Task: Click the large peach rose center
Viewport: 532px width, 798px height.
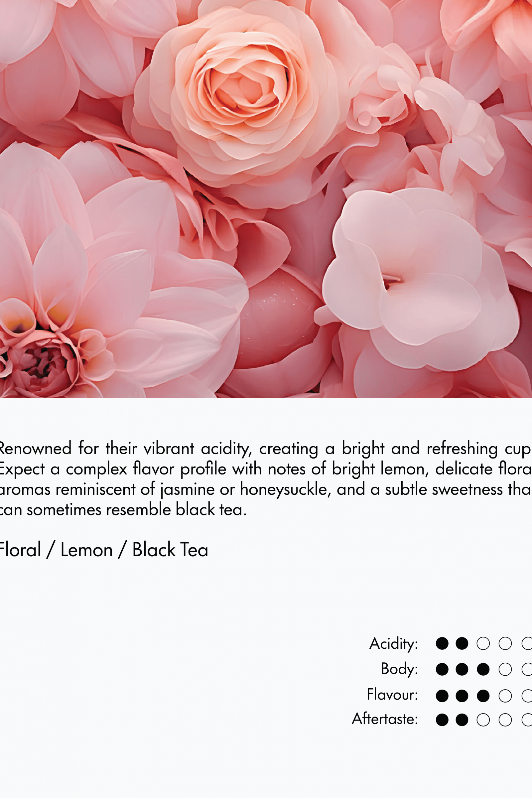Action: pos(245,85)
